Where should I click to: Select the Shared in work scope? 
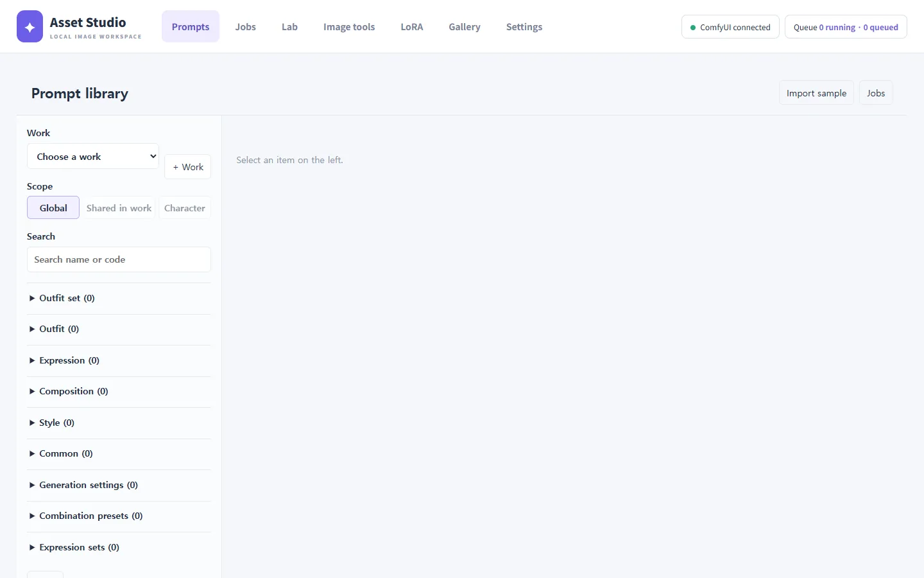click(119, 207)
